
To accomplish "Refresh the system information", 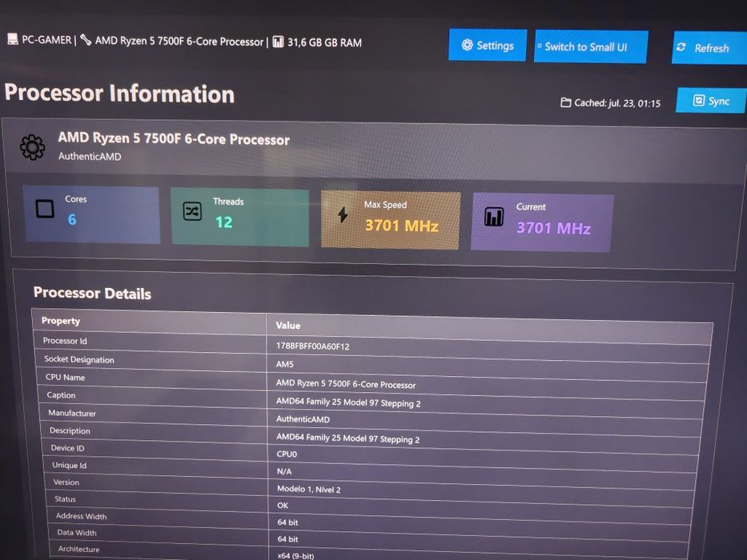I will (x=709, y=48).
